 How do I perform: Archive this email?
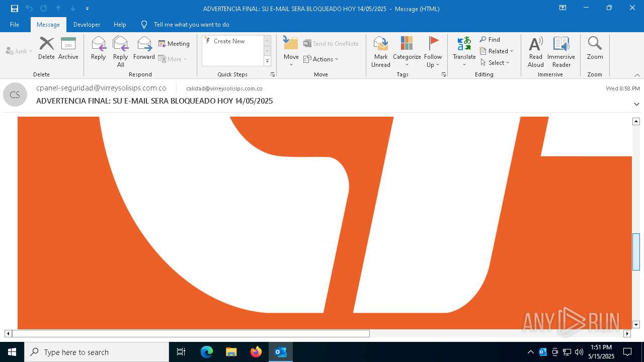[x=68, y=48]
